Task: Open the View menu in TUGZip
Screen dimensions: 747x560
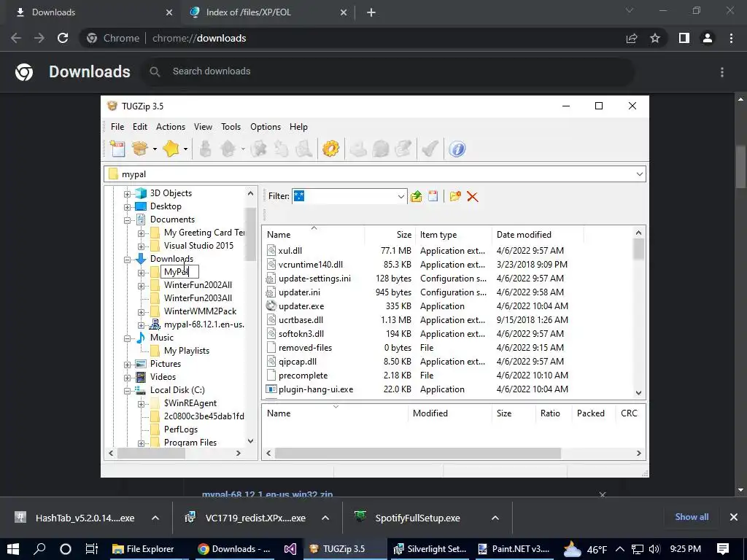Action: (203, 127)
